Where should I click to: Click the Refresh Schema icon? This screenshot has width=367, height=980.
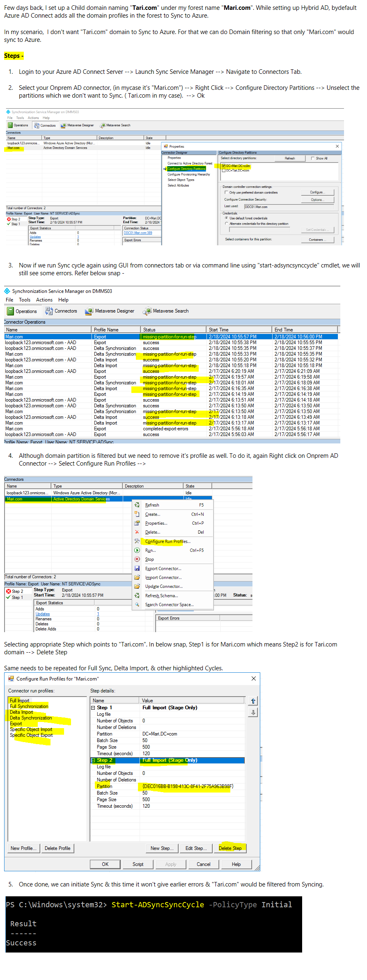point(137,596)
